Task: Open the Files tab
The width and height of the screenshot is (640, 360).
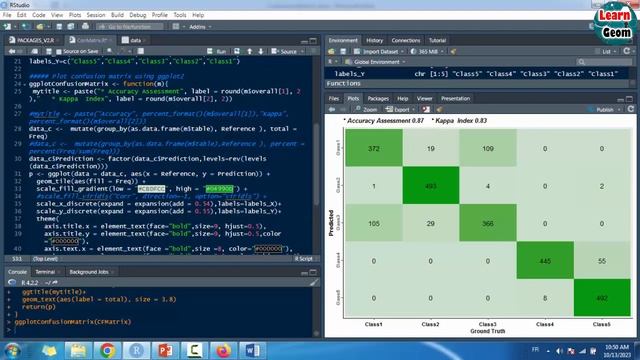Action: coord(333,98)
